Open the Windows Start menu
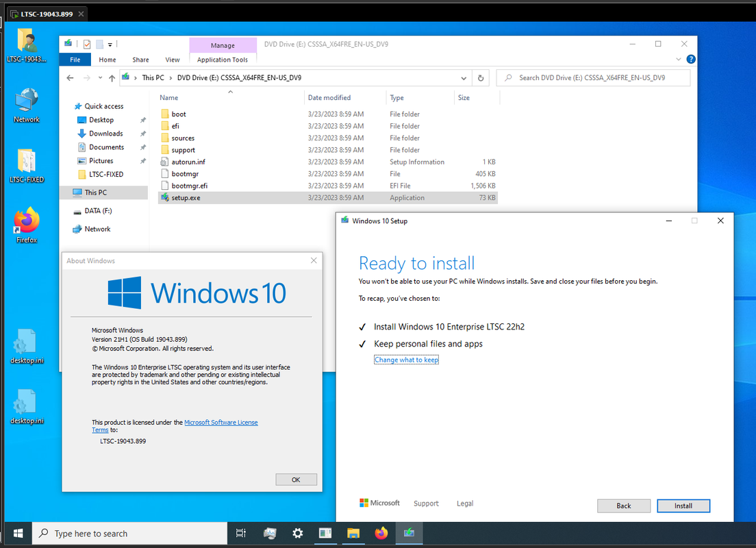Viewport: 756px width, 548px height. click(18, 533)
